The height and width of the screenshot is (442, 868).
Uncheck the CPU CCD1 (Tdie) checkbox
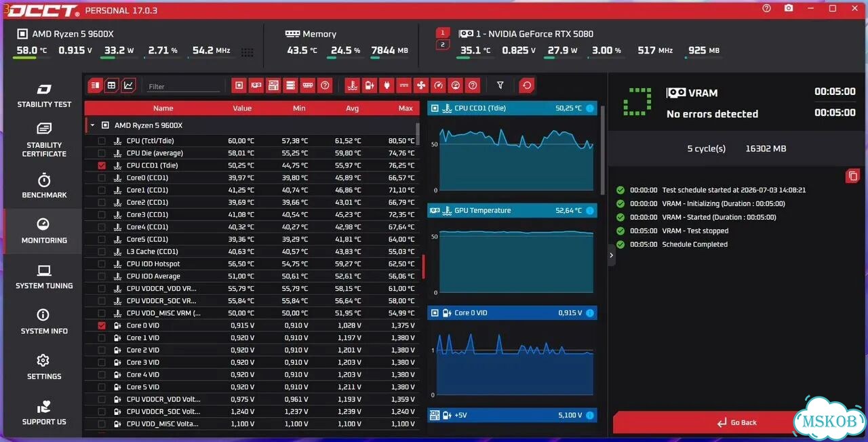(x=102, y=165)
